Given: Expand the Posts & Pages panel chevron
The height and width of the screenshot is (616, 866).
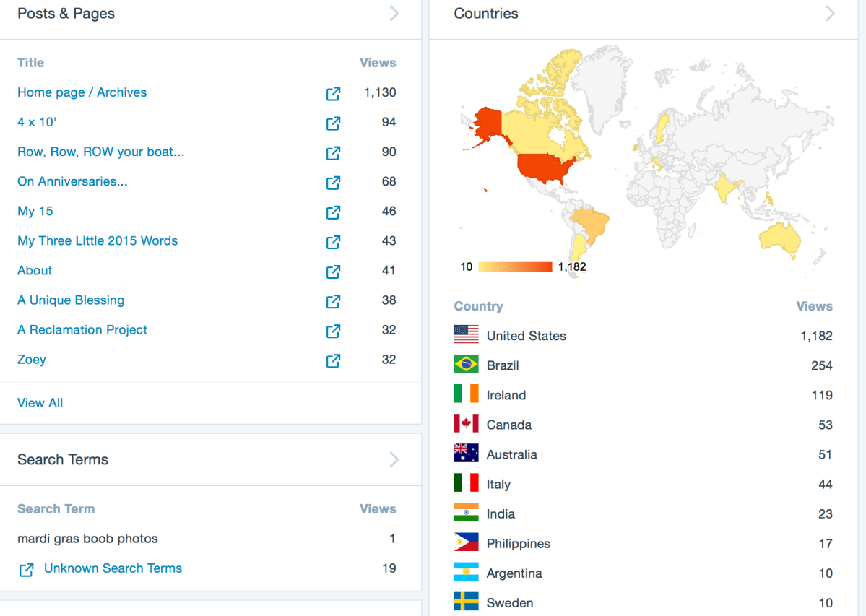Looking at the screenshot, I should click(x=394, y=14).
